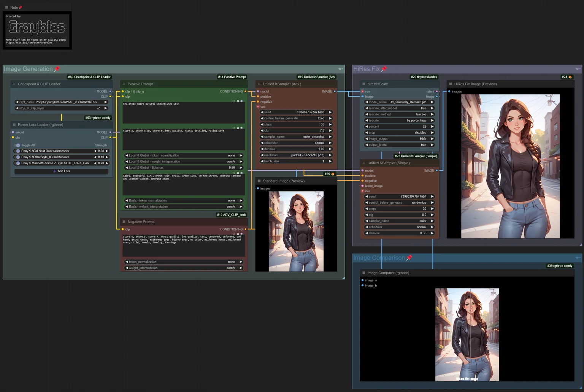Open the ckpt_name checkpoint dropdown

pos(61,102)
